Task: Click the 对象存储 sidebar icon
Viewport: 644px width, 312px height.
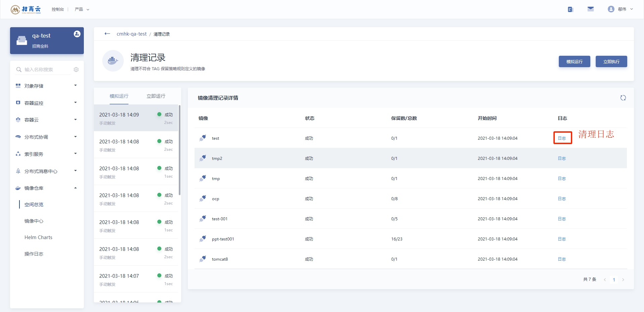Action: (18, 86)
